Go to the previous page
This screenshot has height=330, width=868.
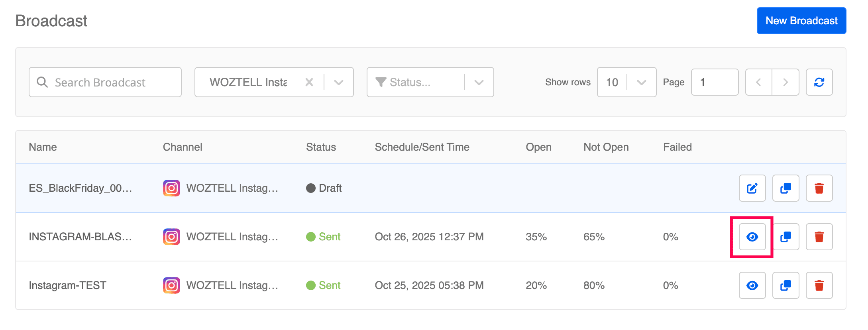pyautogui.click(x=758, y=82)
